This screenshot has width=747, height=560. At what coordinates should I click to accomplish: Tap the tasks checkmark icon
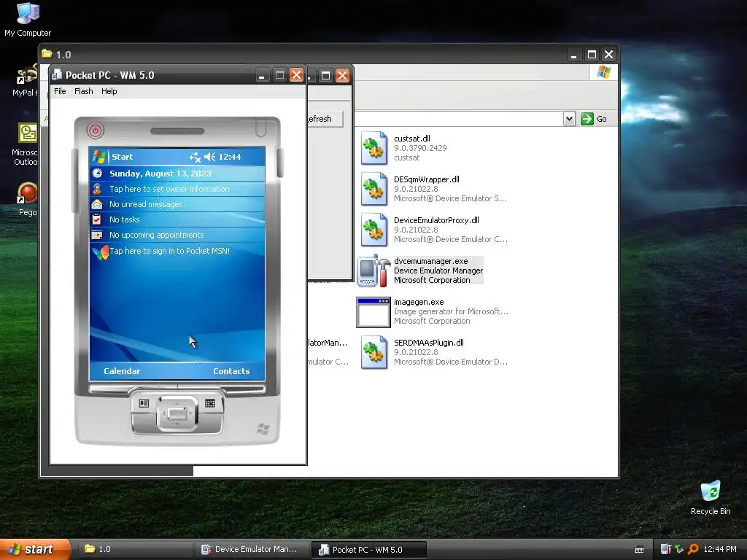pyautogui.click(x=97, y=219)
